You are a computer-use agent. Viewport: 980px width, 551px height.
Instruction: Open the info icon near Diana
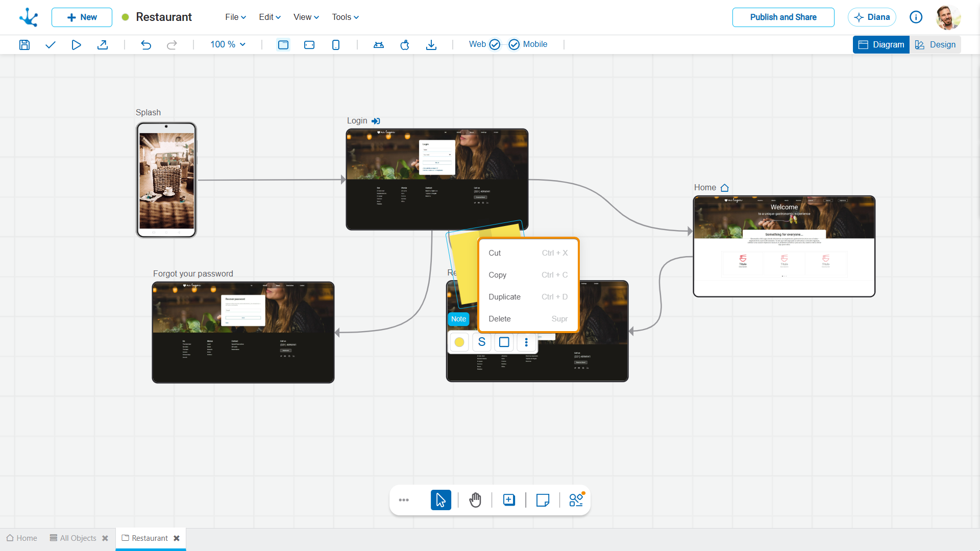pyautogui.click(x=916, y=17)
